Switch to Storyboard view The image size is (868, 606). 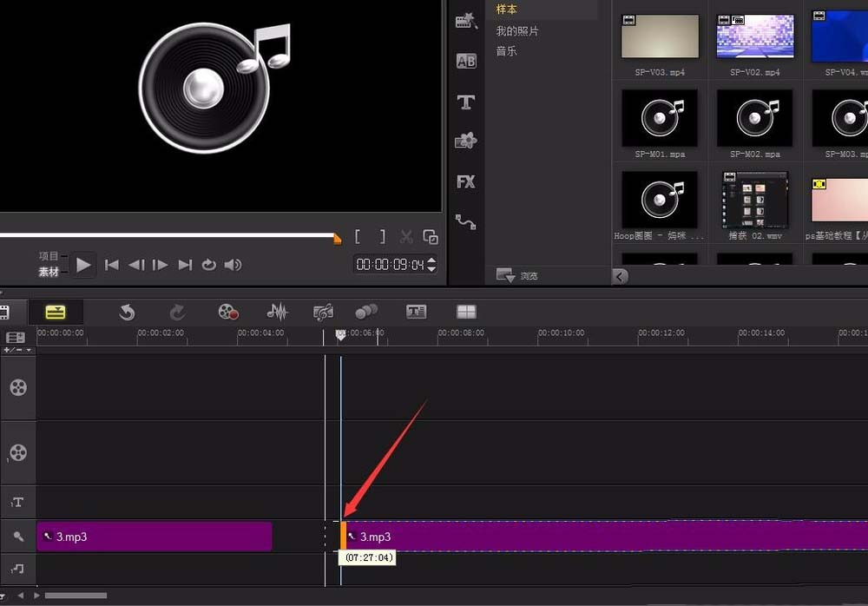point(5,313)
